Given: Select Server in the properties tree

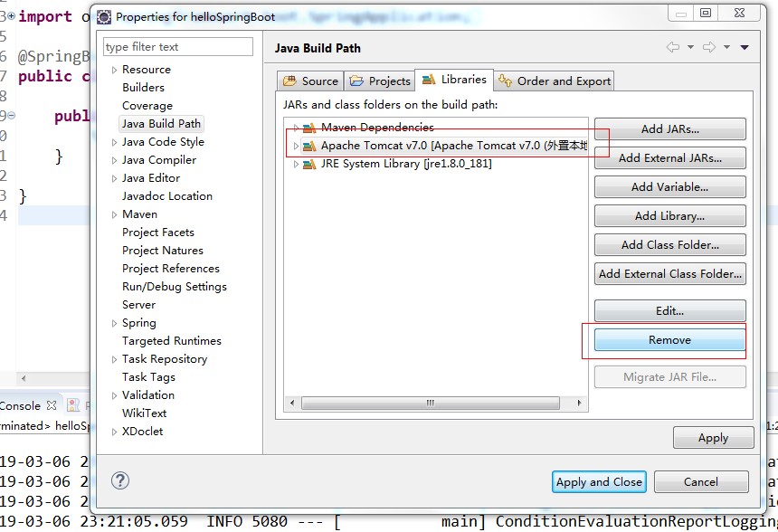Looking at the screenshot, I should tap(139, 305).
